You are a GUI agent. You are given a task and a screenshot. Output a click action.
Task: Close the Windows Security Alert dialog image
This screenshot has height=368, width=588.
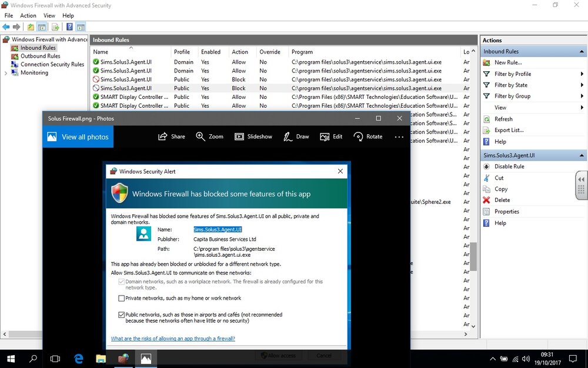(x=340, y=171)
